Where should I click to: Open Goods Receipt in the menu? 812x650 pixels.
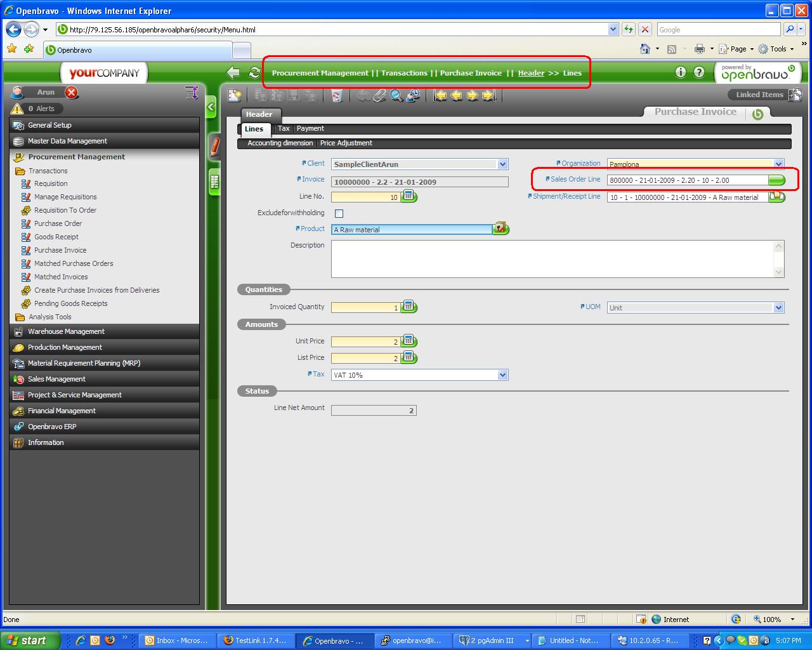coord(56,237)
